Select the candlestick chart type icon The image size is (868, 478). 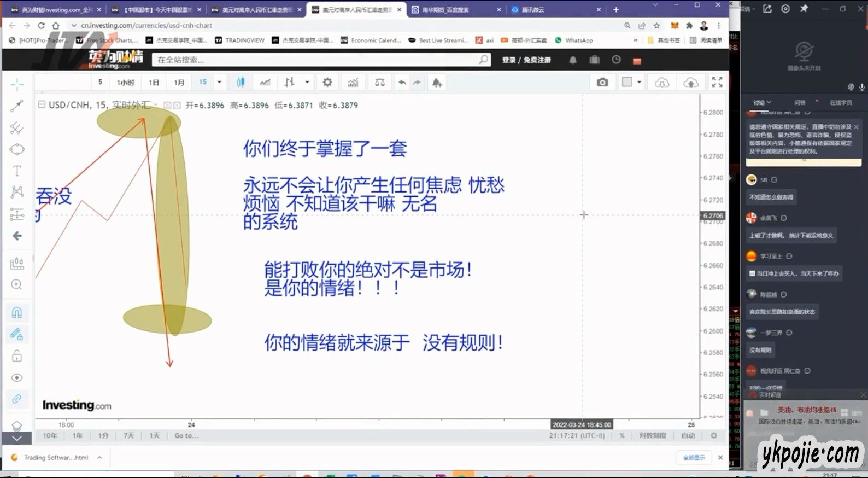(x=241, y=83)
